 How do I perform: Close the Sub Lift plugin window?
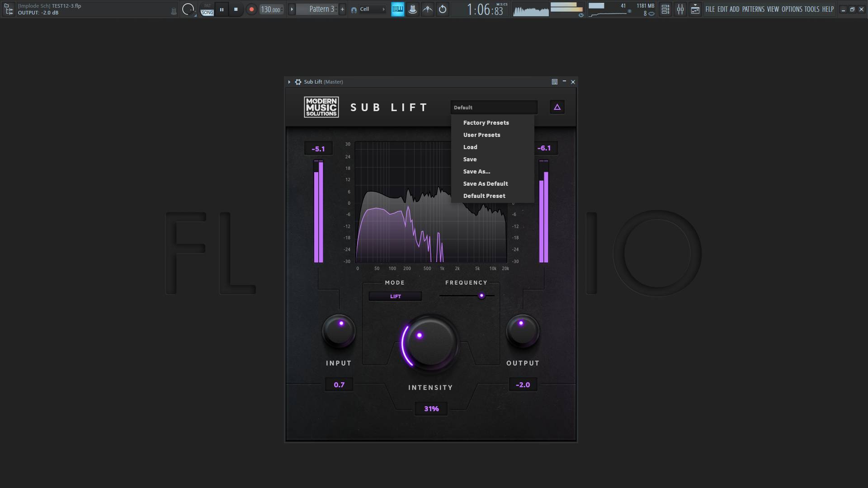(x=573, y=82)
